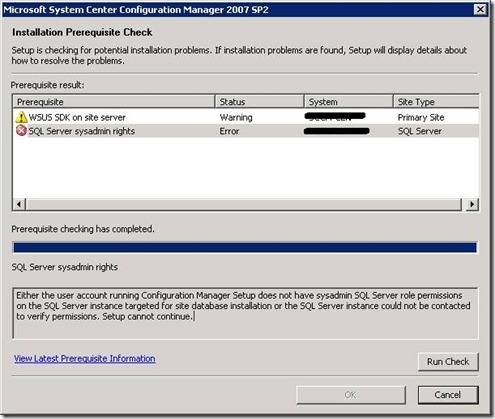
Task: Select the SQL Server sysadmin rights row
Action: pos(246,131)
